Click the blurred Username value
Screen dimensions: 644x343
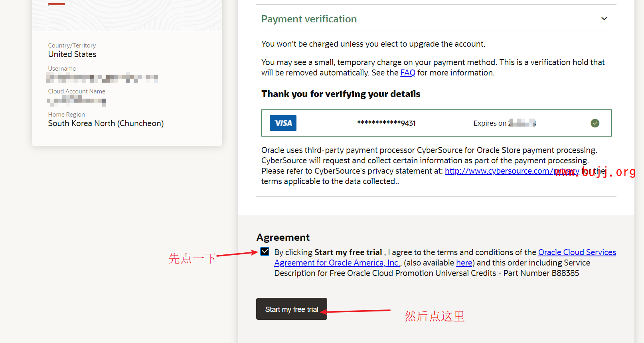point(102,77)
